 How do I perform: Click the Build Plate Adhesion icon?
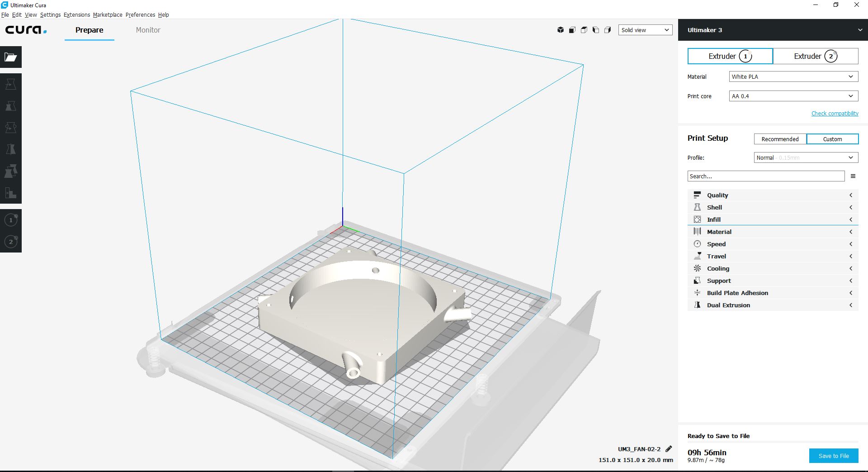[697, 293]
